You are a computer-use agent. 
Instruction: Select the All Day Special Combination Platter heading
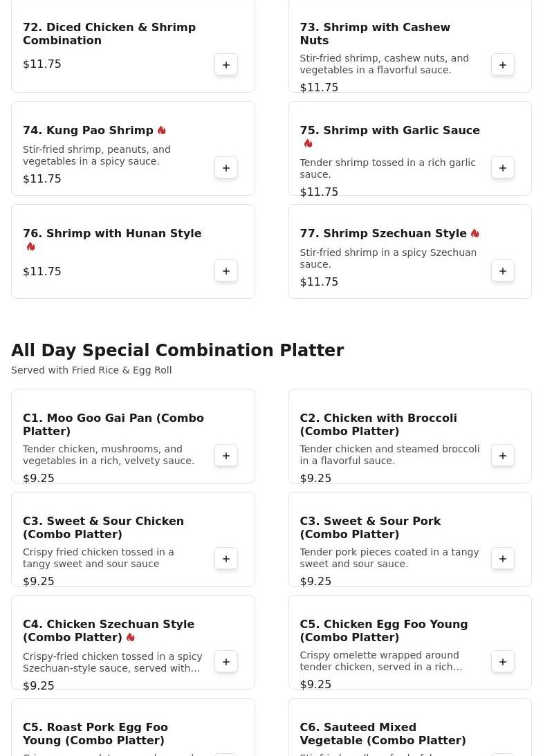(x=177, y=351)
